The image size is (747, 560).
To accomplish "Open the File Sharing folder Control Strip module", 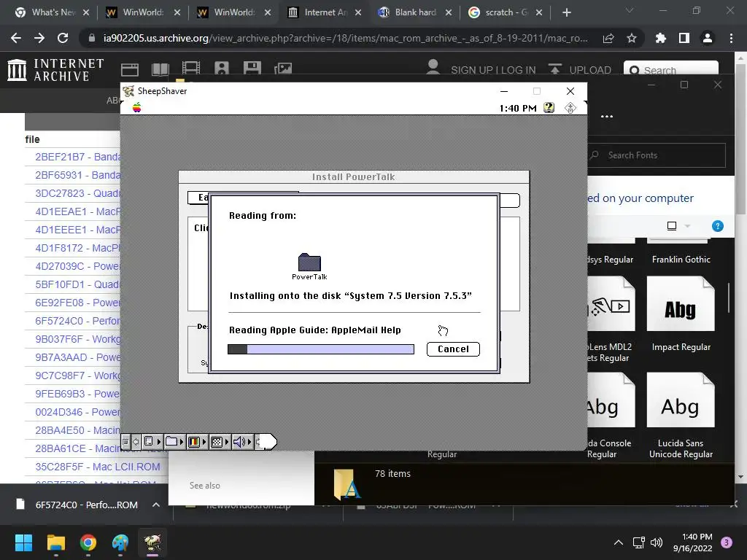I will tap(171, 441).
